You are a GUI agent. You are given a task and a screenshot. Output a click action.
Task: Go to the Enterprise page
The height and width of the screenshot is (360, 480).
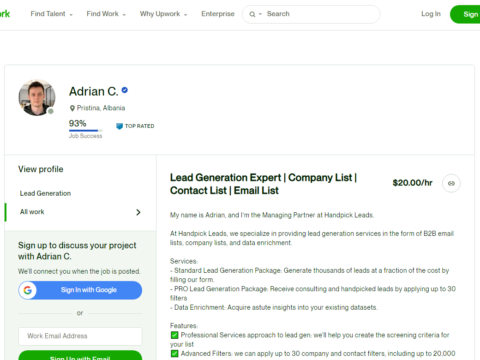click(218, 14)
